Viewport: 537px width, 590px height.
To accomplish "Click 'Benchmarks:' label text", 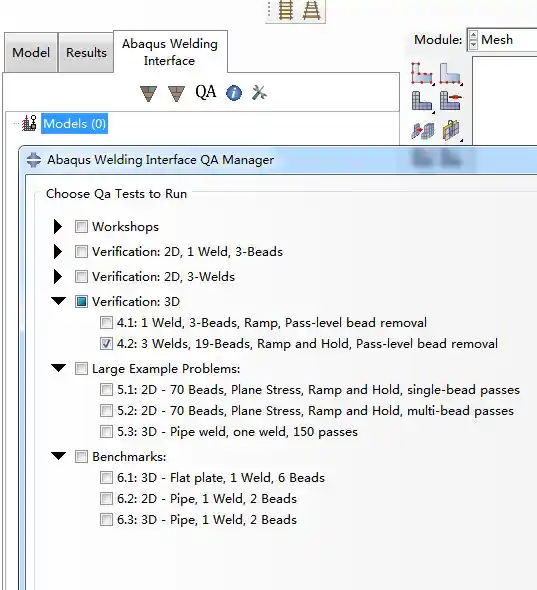I will pos(129,457).
